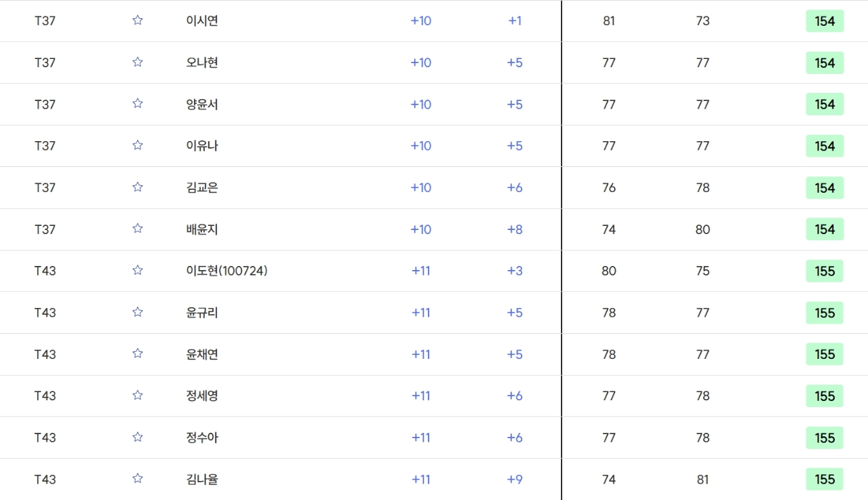Mark 배윤지 with the star icon
The height and width of the screenshot is (500, 868).
point(138,229)
